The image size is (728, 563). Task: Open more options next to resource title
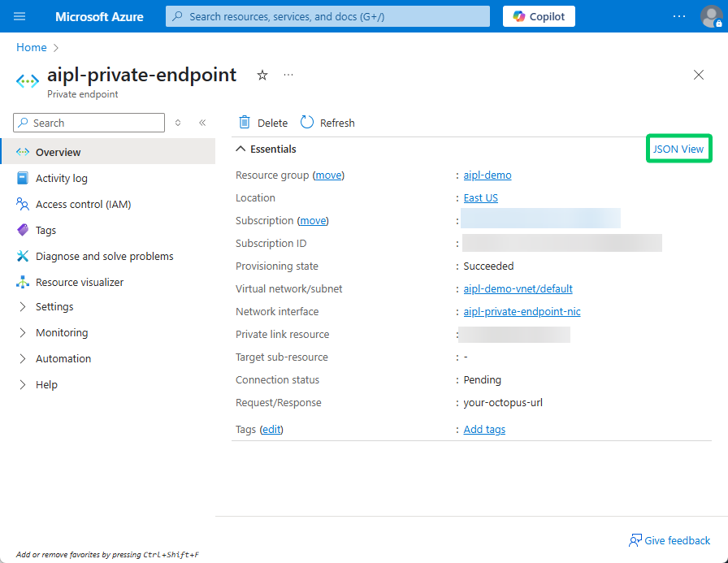point(288,75)
